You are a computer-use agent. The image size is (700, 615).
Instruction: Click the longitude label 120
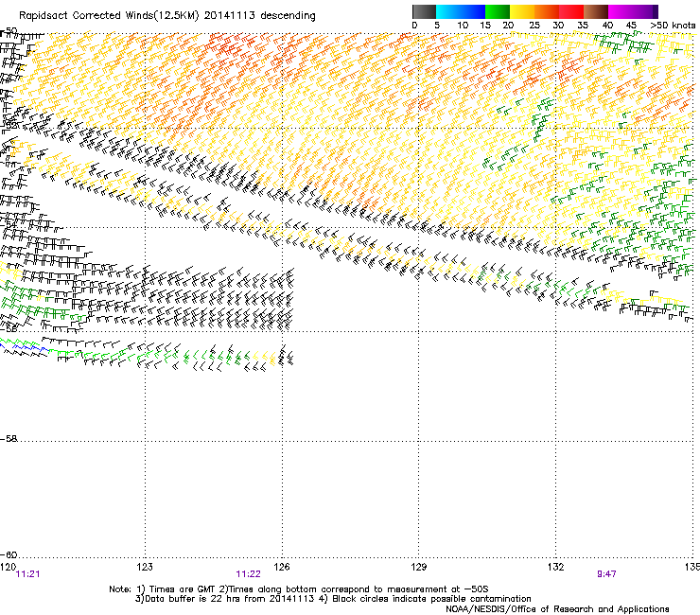coord(8,567)
